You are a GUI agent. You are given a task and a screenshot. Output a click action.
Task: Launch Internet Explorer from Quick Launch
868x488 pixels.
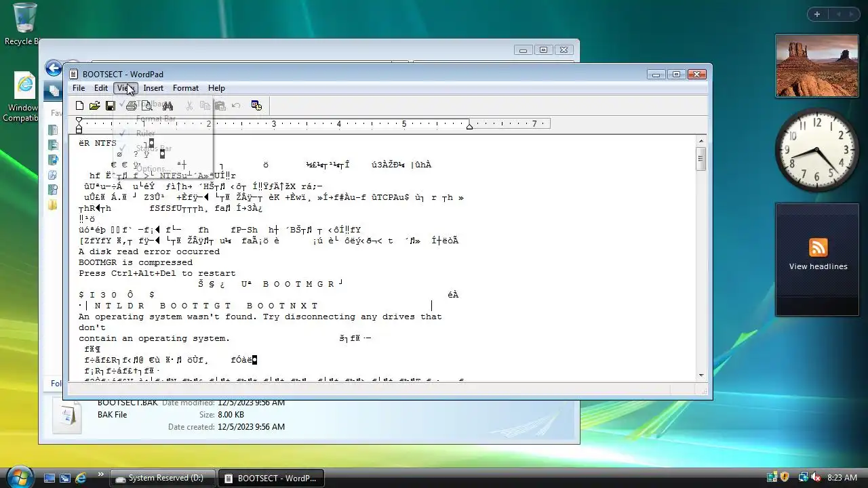[x=81, y=478]
